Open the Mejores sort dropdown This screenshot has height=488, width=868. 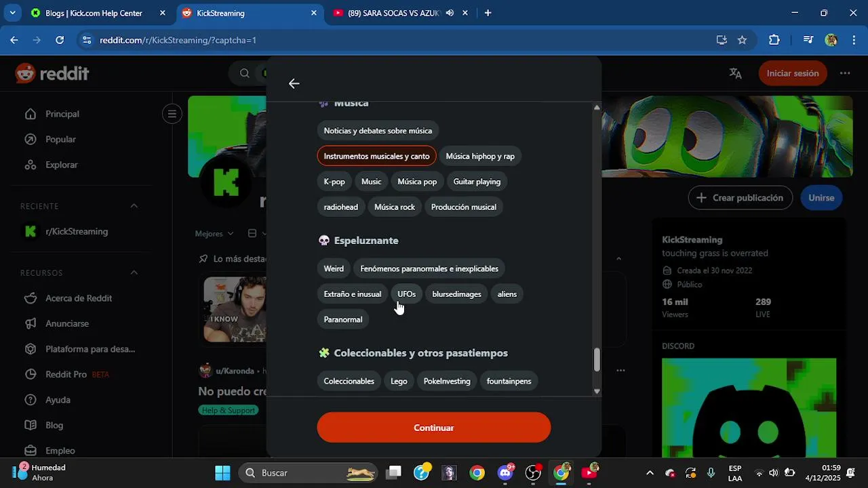click(214, 233)
